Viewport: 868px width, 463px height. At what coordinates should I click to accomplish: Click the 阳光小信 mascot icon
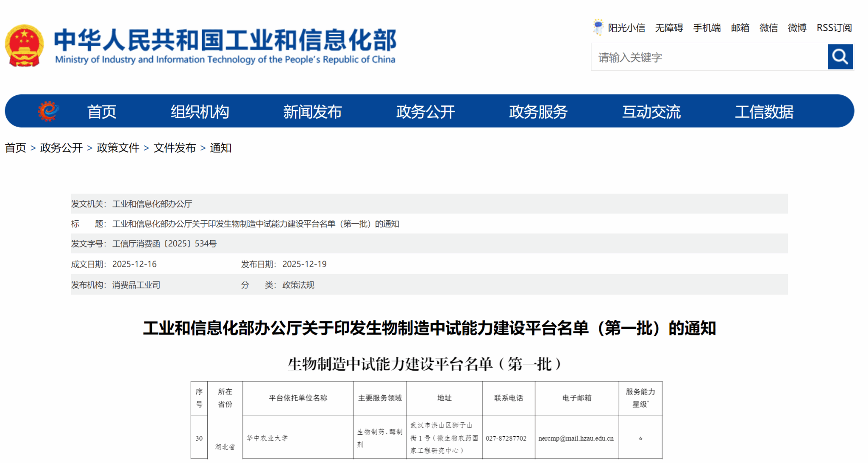598,27
